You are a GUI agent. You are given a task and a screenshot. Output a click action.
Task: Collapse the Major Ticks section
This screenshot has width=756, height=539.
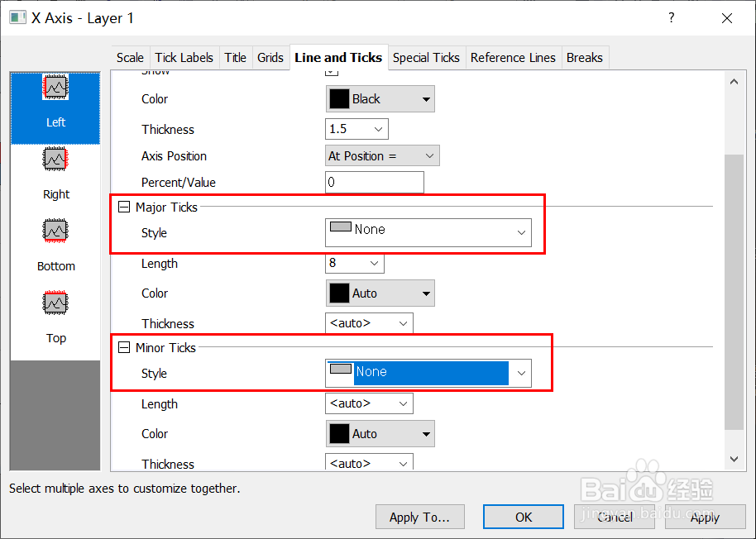(x=124, y=207)
